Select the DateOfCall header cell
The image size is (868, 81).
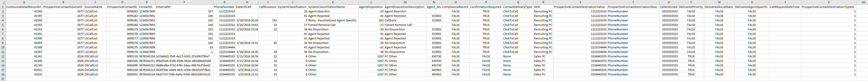247,7
